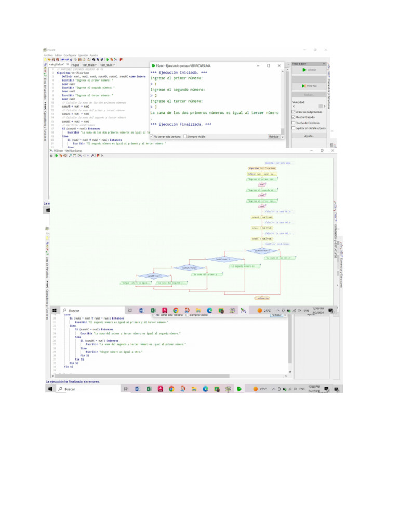
Task: Uncheck the 'Mostrar trazado' checkbox
Action: click(294, 117)
